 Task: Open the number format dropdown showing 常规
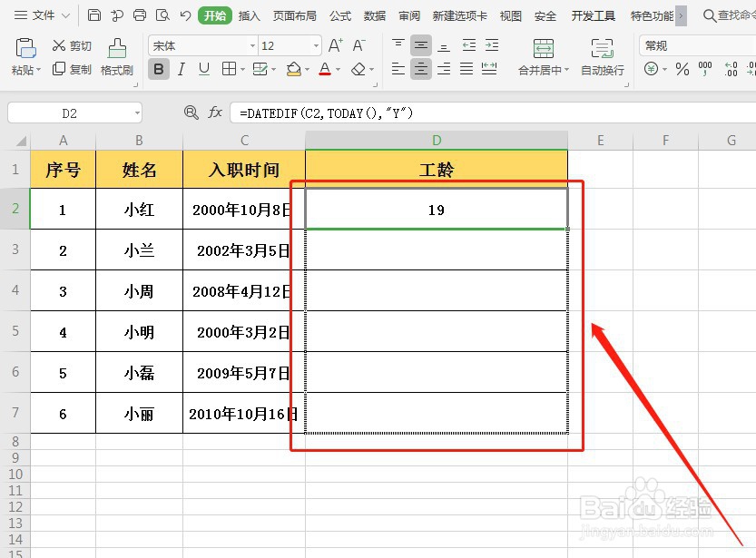pyautogui.click(x=671, y=44)
